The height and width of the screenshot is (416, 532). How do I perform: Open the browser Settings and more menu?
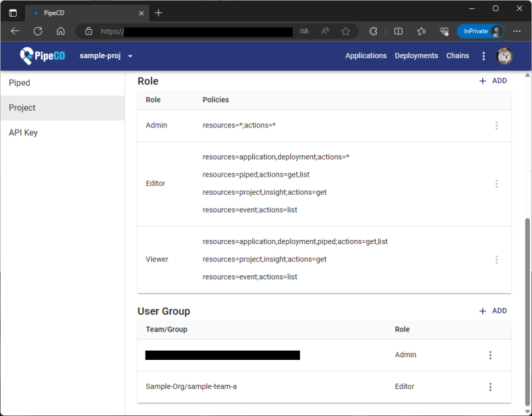[517, 31]
